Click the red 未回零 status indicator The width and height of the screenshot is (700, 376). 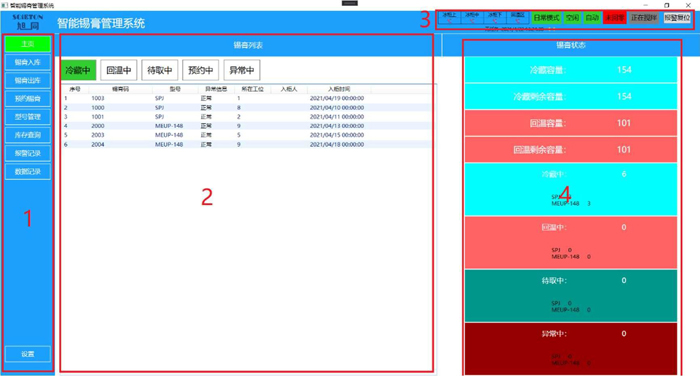614,18
